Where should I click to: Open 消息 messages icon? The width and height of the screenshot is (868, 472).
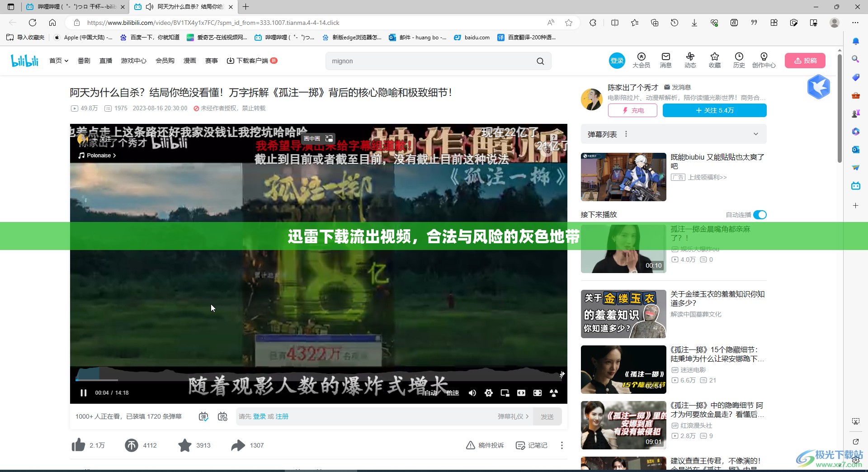pos(666,60)
